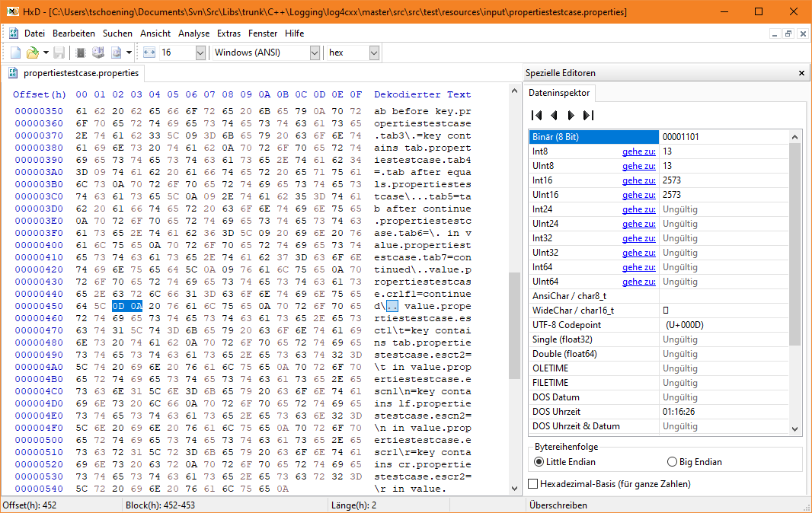Viewport: 812px width, 513px height.
Task: Create a new file with the blank page icon
Action: pos(15,53)
